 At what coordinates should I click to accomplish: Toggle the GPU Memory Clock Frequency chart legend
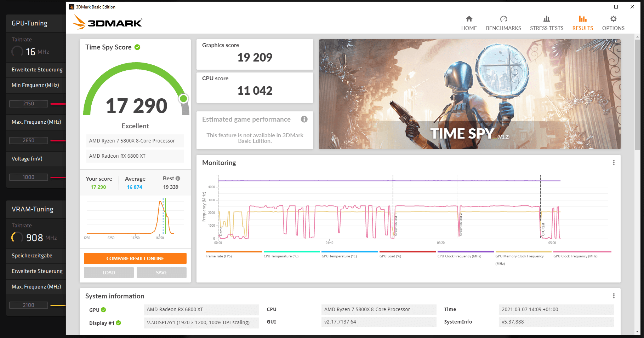point(523,258)
